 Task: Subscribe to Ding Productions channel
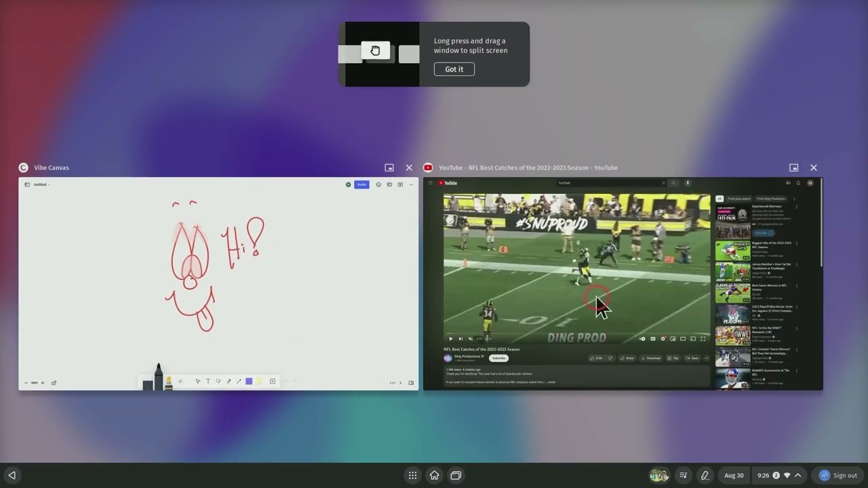coord(498,358)
